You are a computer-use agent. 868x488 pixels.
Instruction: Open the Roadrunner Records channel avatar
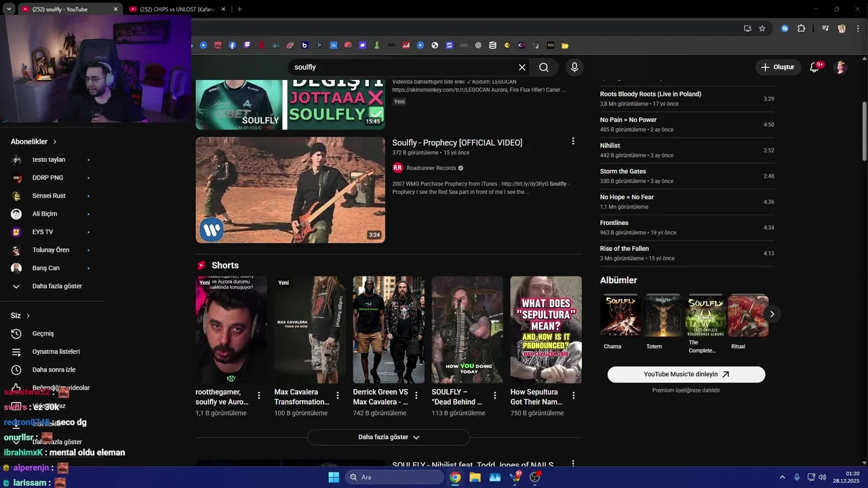pyautogui.click(x=398, y=167)
